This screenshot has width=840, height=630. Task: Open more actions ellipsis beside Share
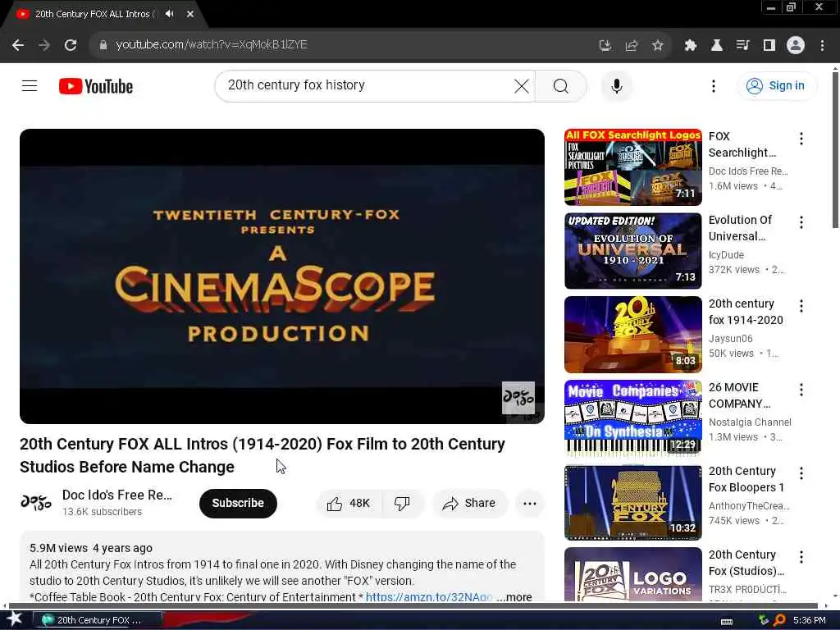click(x=530, y=503)
